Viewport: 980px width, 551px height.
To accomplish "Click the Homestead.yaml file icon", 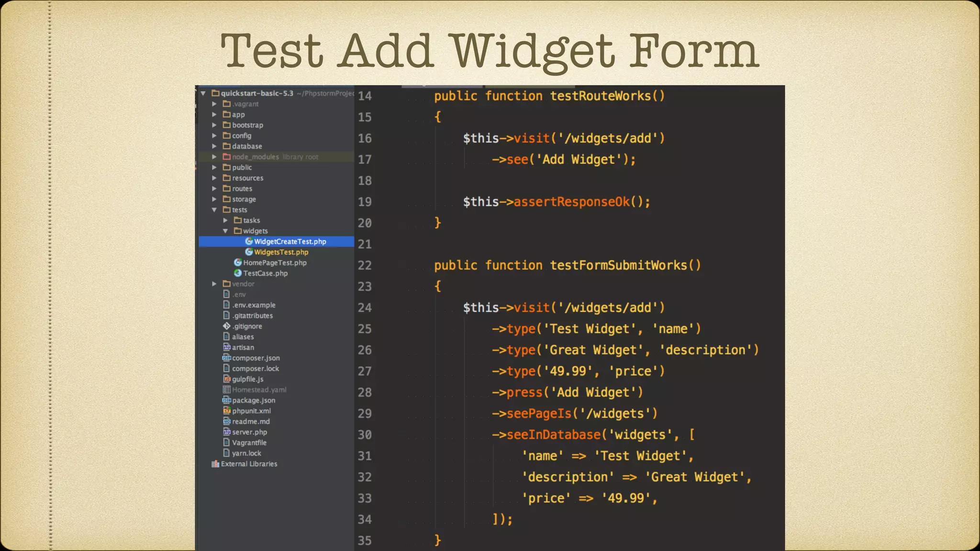I will pos(227,389).
